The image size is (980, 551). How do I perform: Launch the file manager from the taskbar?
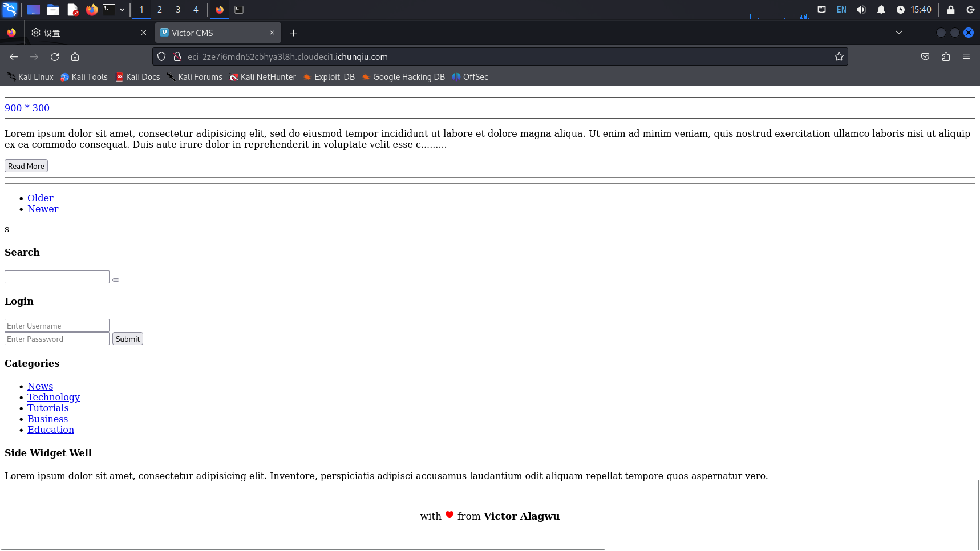pos(53,10)
